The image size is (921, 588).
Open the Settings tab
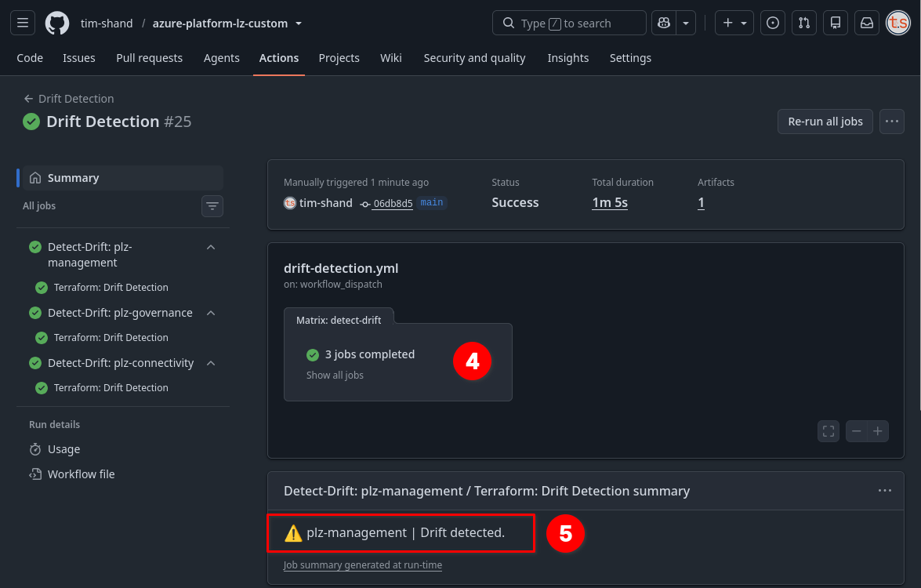pos(630,58)
